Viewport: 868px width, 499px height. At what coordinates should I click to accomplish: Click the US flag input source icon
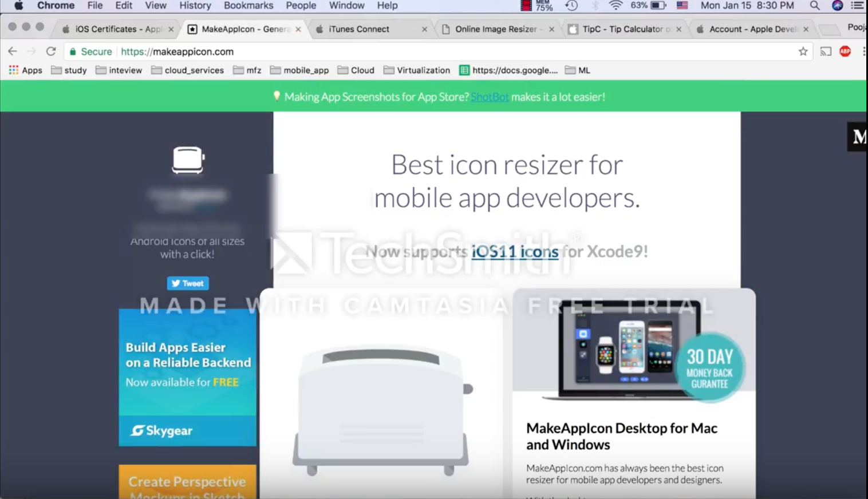[x=682, y=6]
